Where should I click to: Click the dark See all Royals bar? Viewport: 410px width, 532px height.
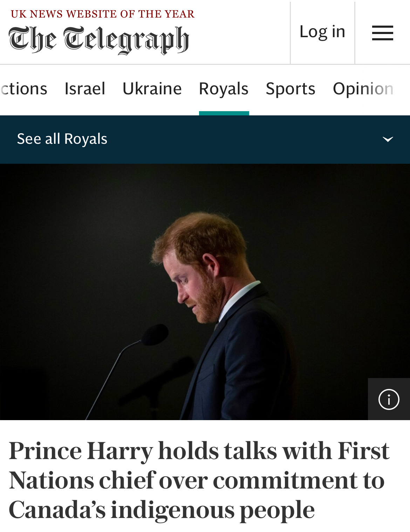tap(205, 140)
